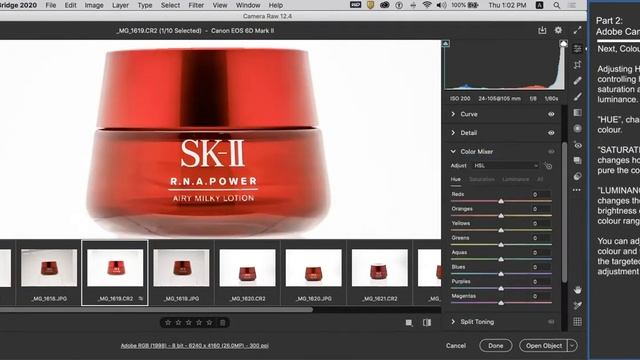Click the fifth rating star

209,323
